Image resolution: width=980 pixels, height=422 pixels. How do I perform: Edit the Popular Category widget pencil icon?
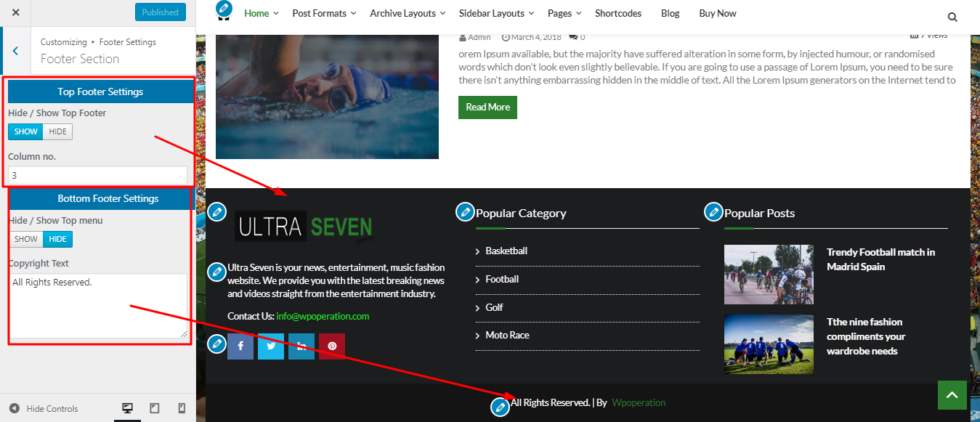point(465,212)
